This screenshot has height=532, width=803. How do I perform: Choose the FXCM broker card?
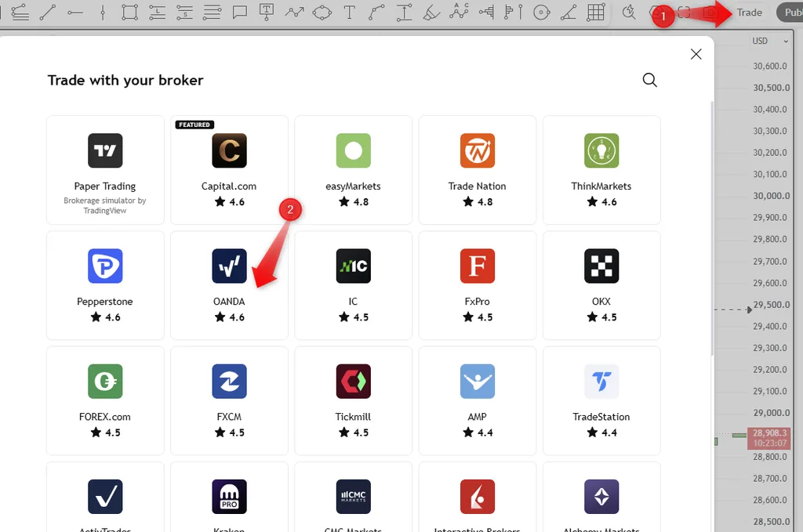coord(229,400)
